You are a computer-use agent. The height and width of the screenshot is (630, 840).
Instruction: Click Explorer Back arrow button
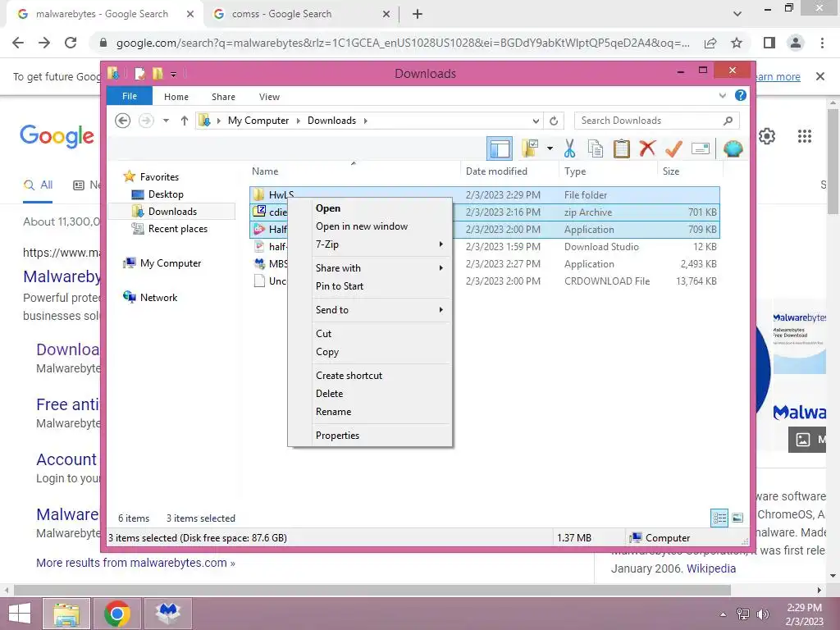click(123, 121)
